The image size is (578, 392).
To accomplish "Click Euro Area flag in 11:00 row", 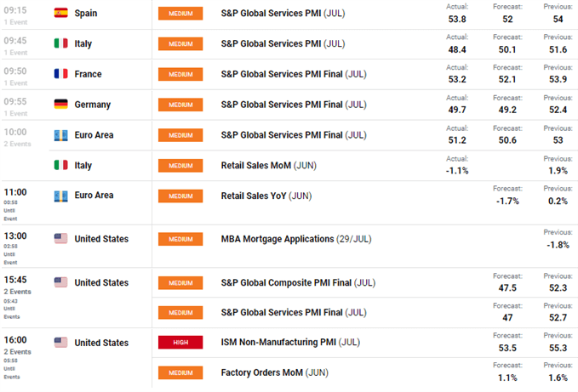I will 60,196.
